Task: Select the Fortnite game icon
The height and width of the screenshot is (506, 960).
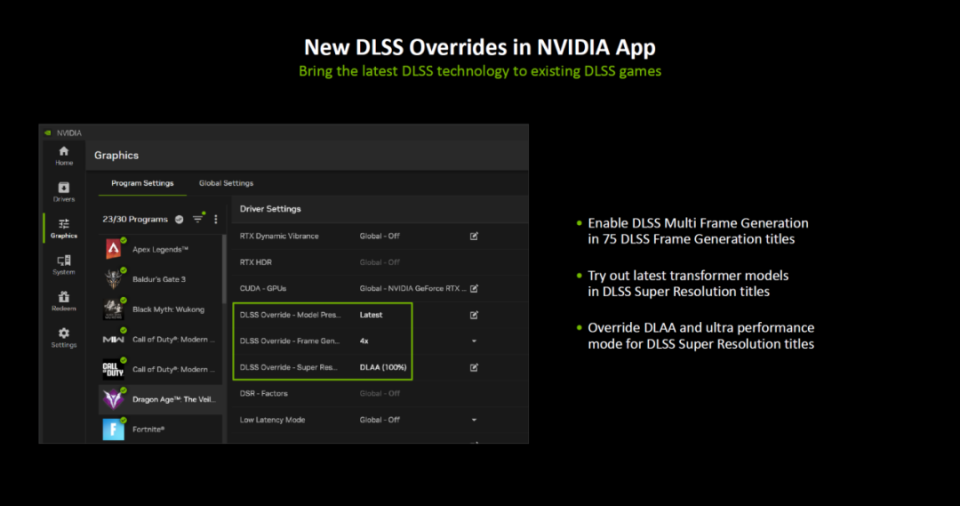Action: pyautogui.click(x=113, y=429)
